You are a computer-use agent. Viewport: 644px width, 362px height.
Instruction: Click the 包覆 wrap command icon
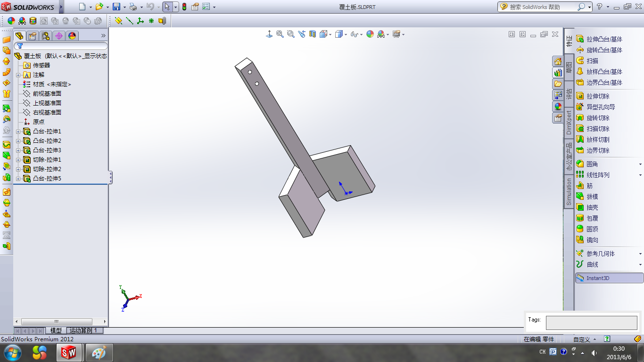tap(580, 218)
